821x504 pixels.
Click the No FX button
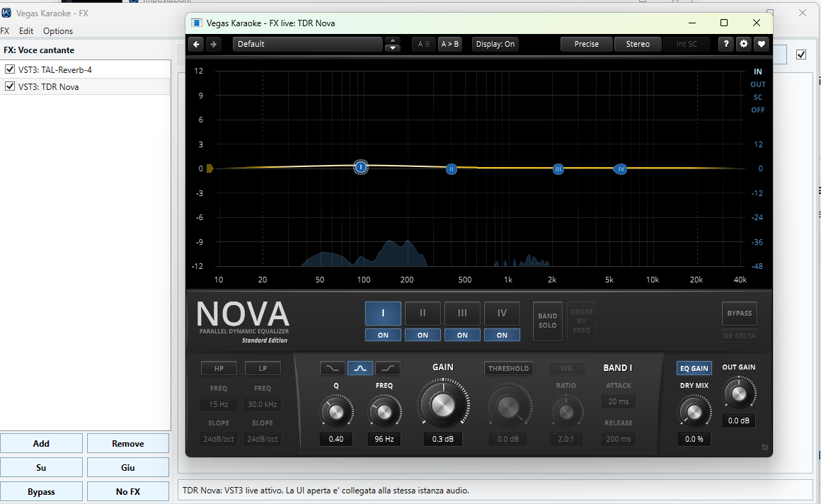click(128, 491)
